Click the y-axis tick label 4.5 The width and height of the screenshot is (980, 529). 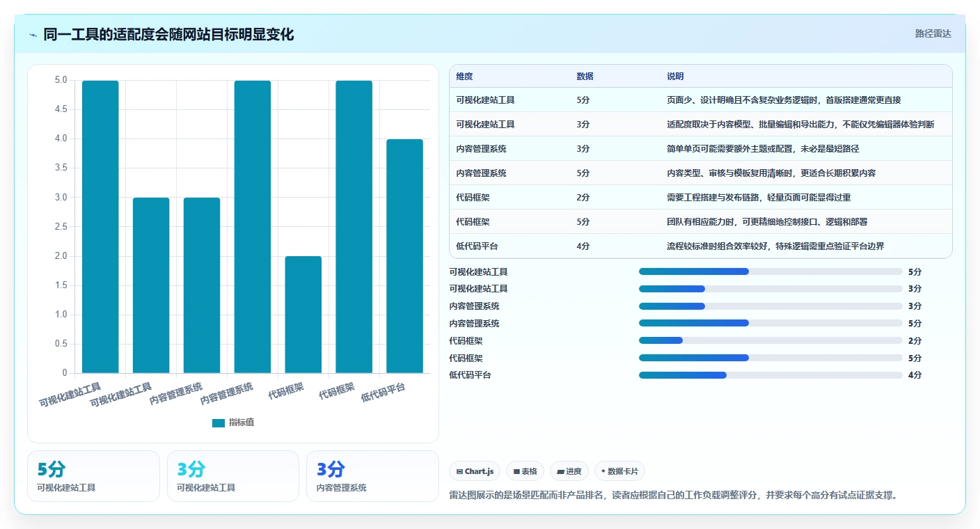click(61, 109)
